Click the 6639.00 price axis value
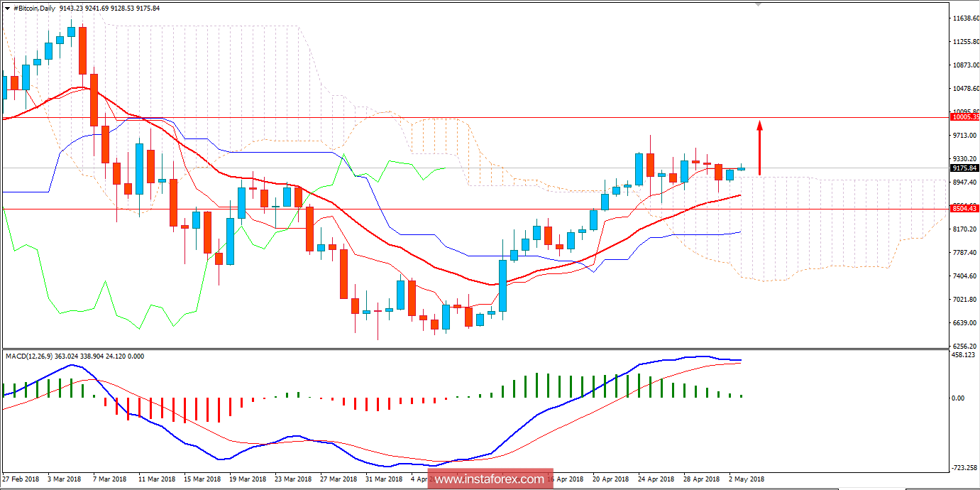The height and width of the screenshot is (490, 980). (x=966, y=323)
